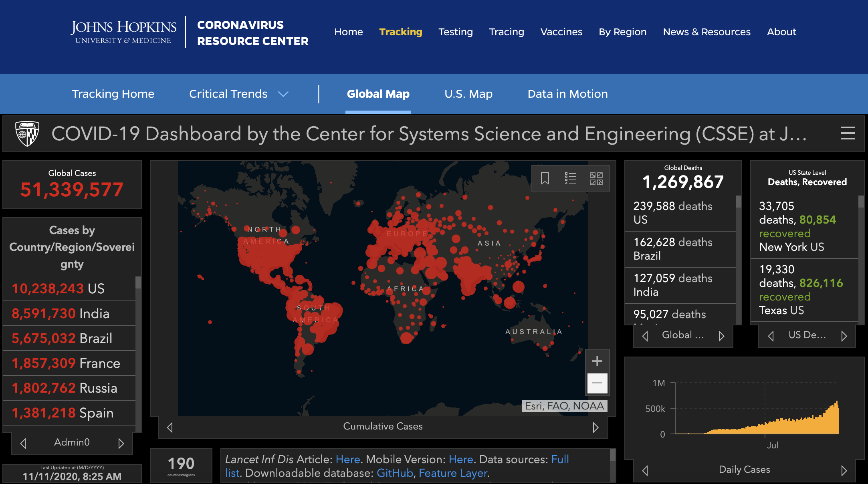Image resolution: width=868 pixels, height=484 pixels.
Task: Click the Johns Hopkins shield logo
Action: click(x=27, y=133)
